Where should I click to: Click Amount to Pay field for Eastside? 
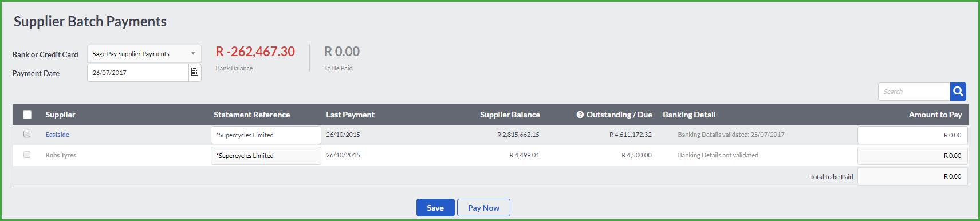(912, 135)
